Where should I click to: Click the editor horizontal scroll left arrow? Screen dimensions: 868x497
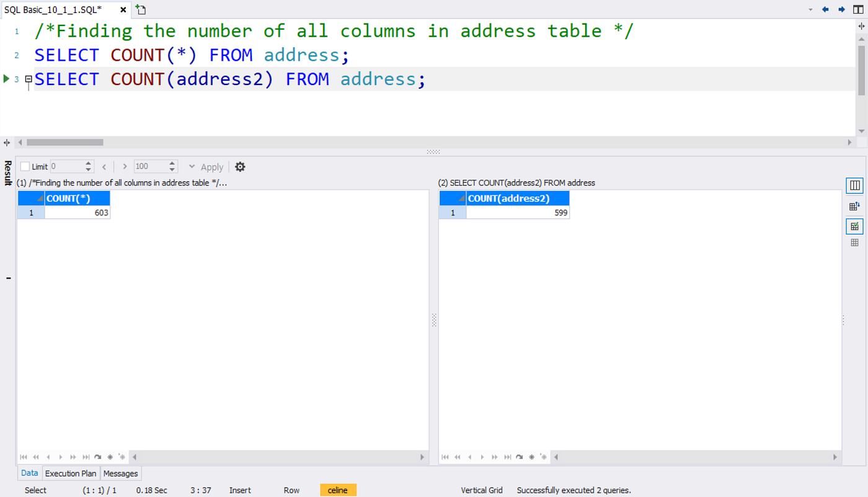tap(20, 142)
